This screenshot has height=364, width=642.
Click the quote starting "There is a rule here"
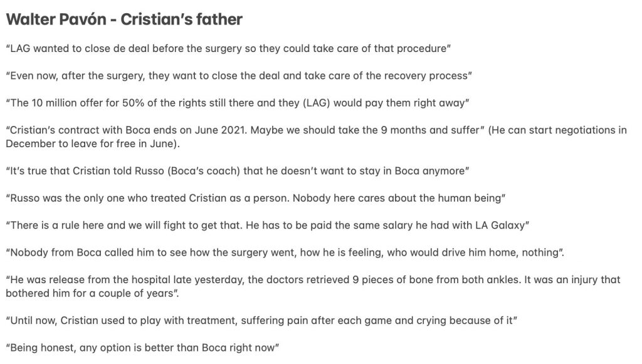click(x=267, y=226)
